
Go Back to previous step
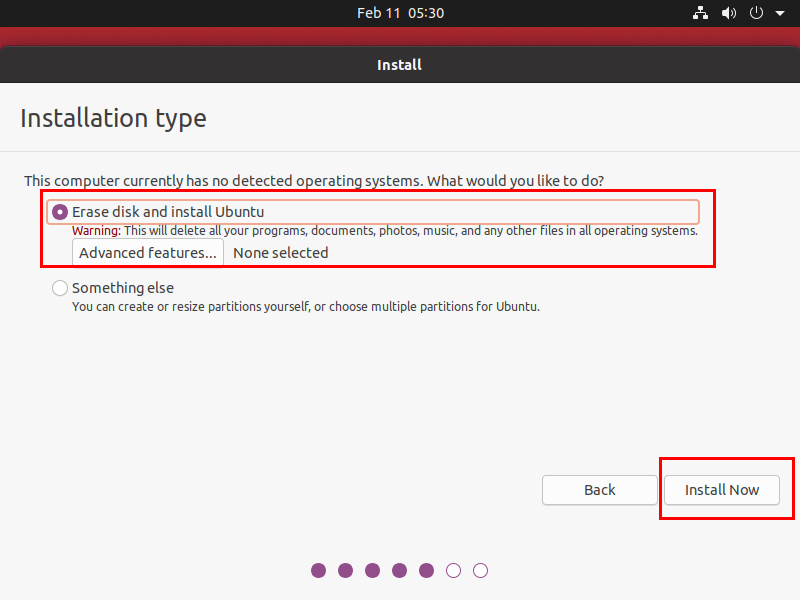(x=599, y=490)
